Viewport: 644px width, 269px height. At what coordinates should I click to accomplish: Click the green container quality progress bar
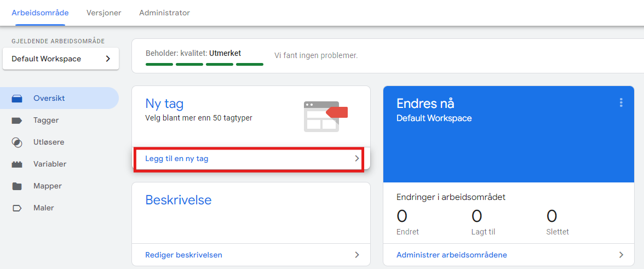(204, 64)
